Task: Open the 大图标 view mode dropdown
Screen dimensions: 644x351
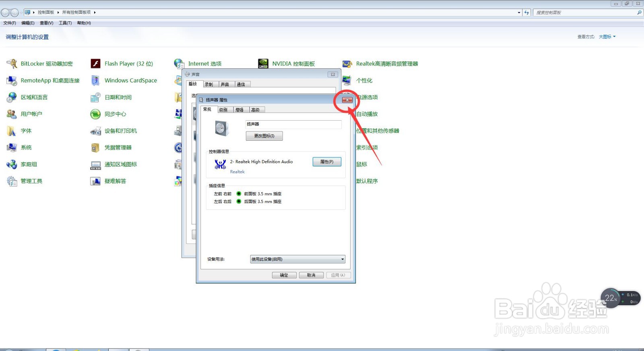Action: click(x=607, y=37)
